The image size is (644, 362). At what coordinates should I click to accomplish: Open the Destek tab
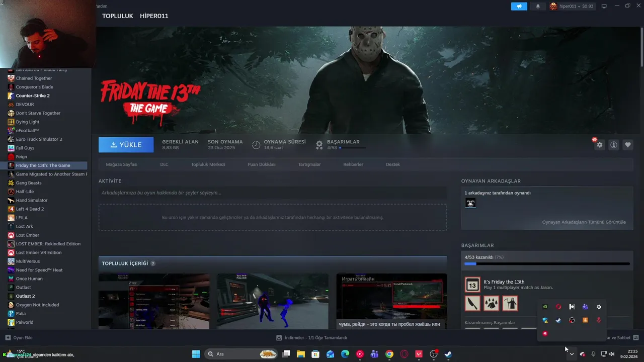[393, 164]
